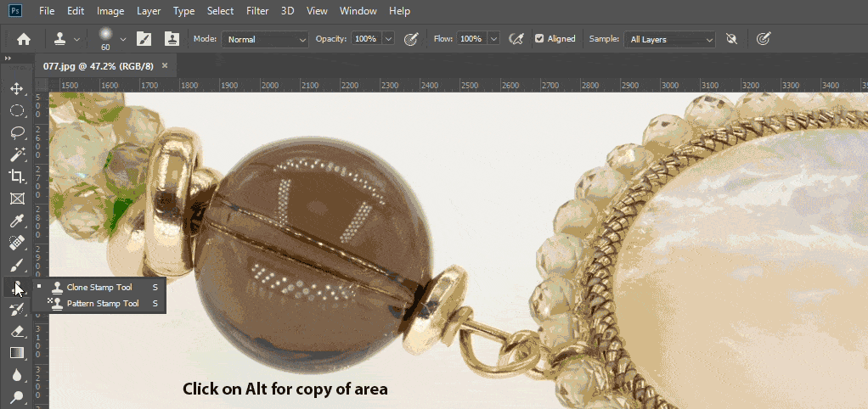Select the Eraser tool
This screenshot has height=409, width=868.
[17, 331]
